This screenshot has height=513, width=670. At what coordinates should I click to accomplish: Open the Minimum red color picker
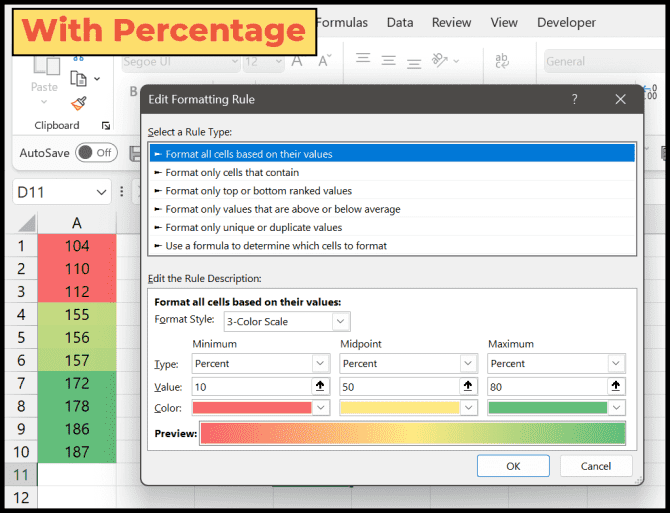pyautogui.click(x=321, y=408)
